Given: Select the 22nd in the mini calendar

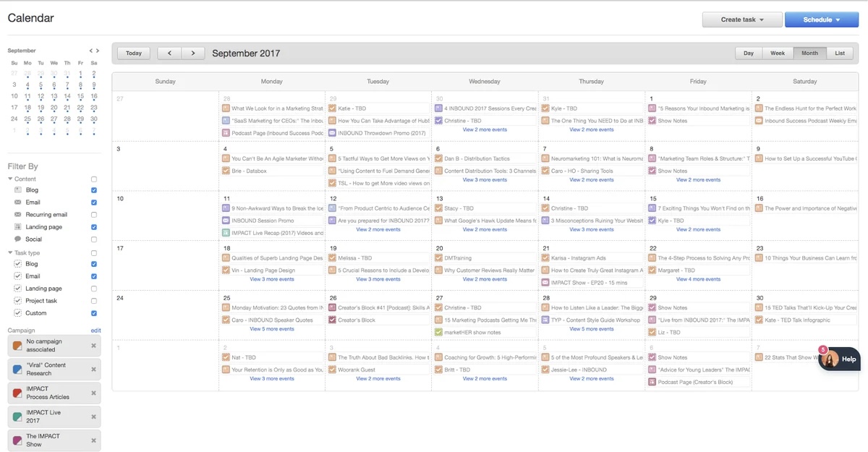Looking at the screenshot, I should click(80, 108).
